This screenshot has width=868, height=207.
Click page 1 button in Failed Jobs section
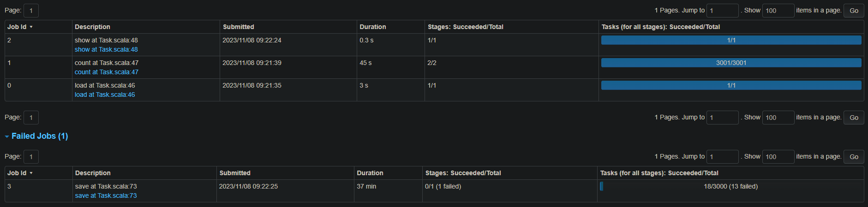click(31, 157)
